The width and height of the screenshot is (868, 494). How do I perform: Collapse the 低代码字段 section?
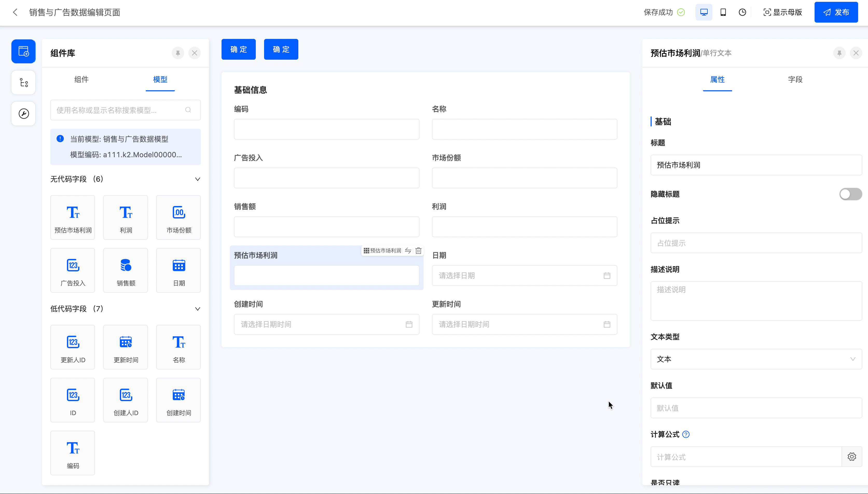point(197,309)
